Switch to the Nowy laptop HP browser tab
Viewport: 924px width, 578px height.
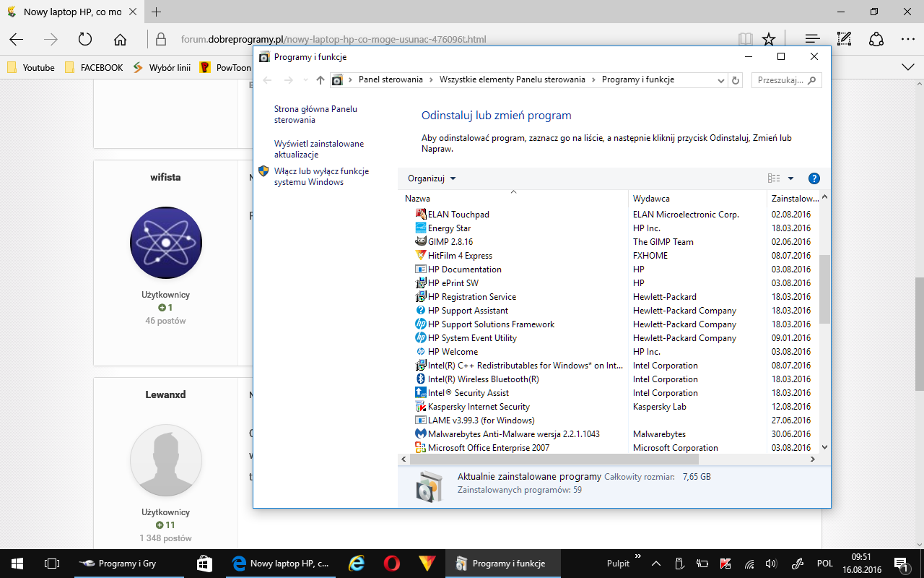[71, 12]
